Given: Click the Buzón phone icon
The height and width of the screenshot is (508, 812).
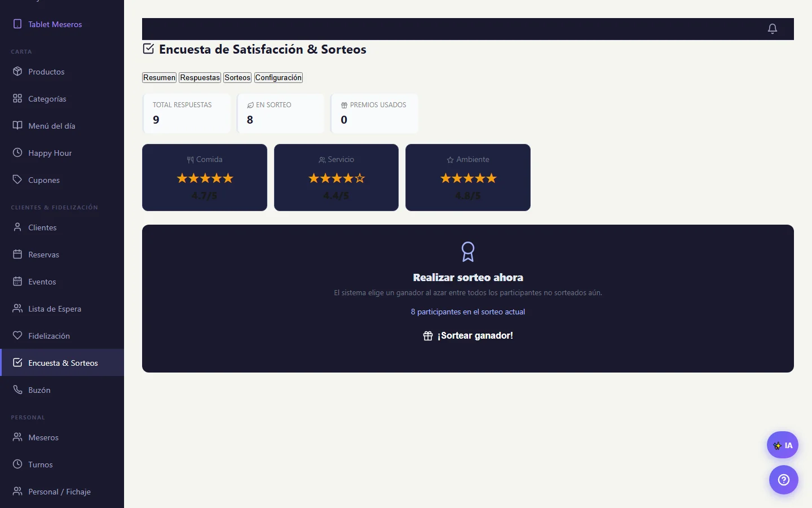Looking at the screenshot, I should pos(17,389).
